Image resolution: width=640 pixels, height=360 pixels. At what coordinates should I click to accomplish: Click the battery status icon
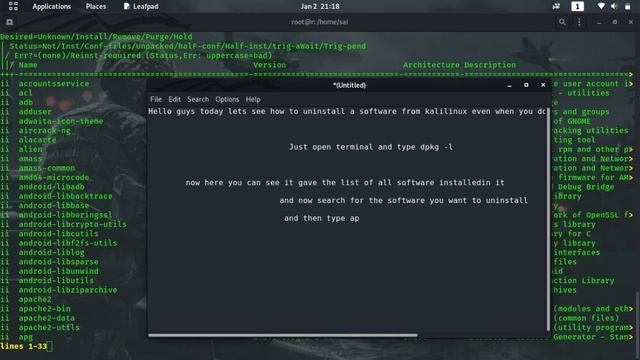627,7
